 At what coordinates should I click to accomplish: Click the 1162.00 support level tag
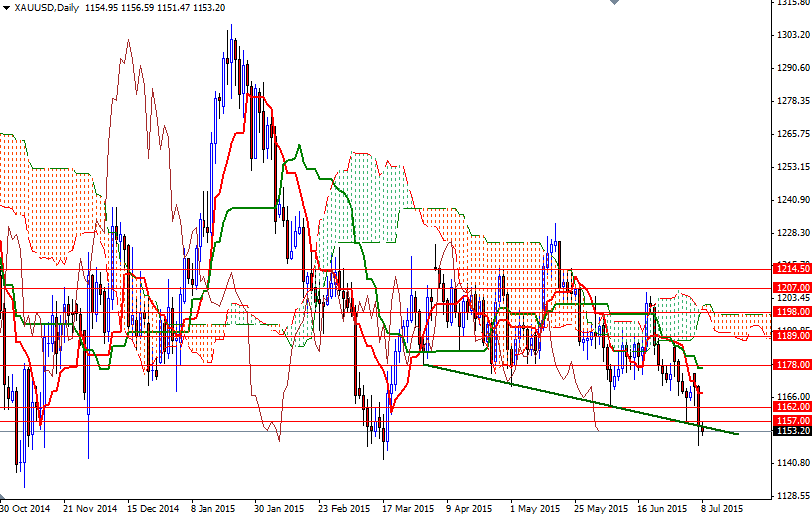point(791,407)
